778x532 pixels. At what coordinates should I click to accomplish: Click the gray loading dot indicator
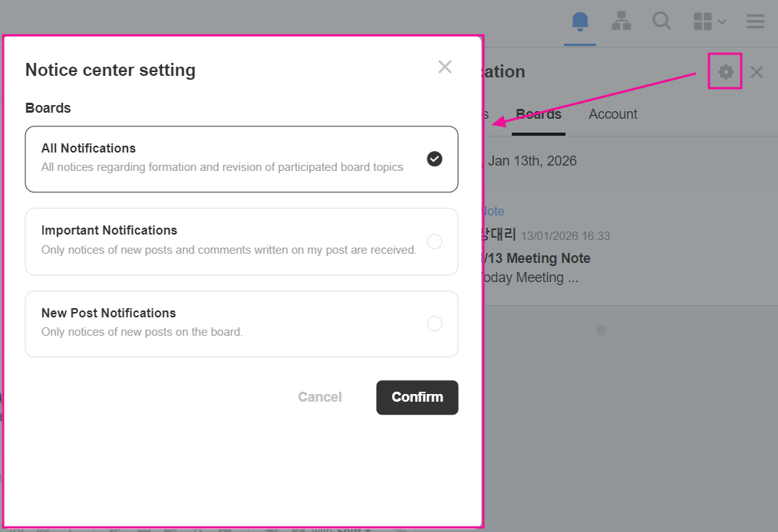[x=602, y=330]
